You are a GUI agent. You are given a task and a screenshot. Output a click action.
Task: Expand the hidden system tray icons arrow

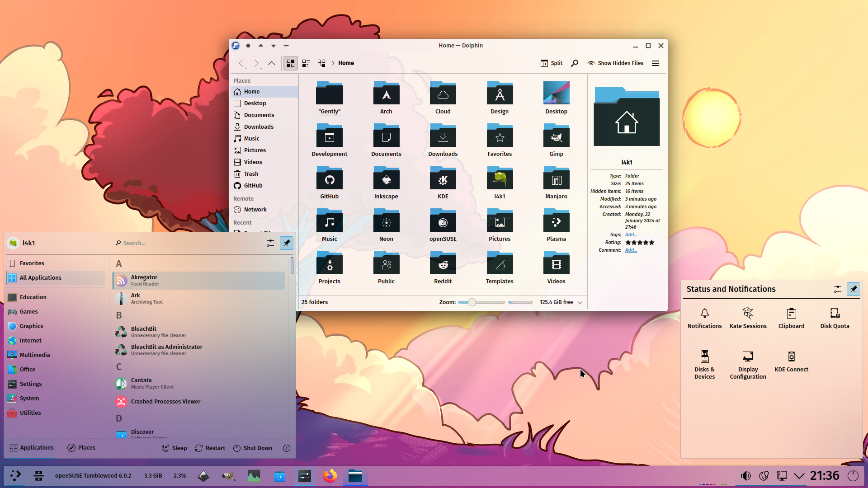[x=799, y=476]
